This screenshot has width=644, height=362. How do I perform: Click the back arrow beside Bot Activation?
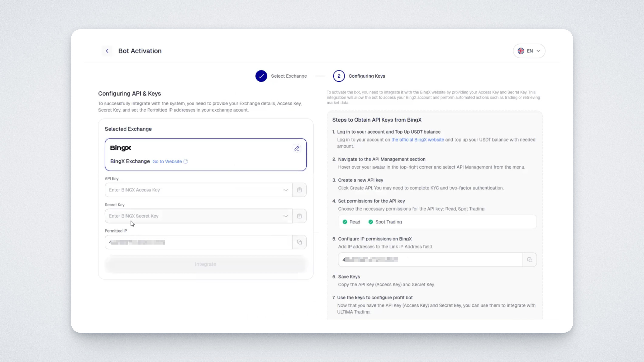[x=107, y=51]
